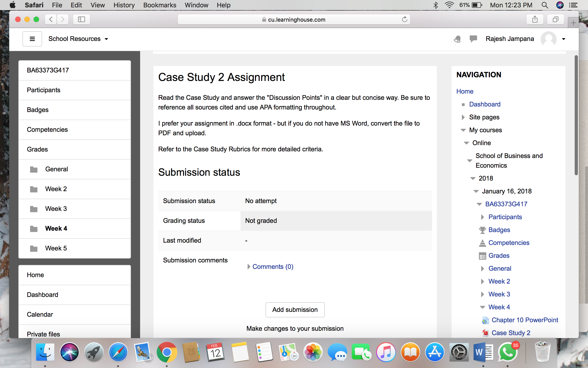Open the Case Study 2 PDF icon
Image resolution: width=588 pixels, height=368 pixels.
pos(485,333)
